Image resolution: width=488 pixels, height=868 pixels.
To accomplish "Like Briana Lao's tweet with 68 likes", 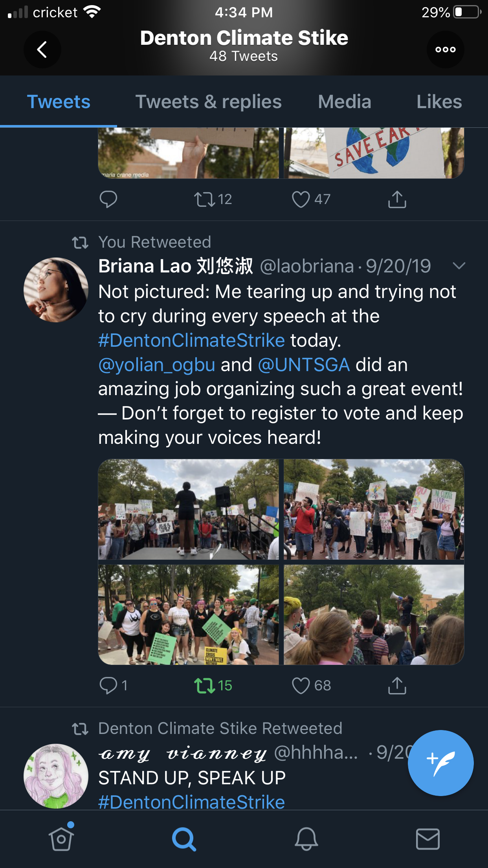I will (x=301, y=686).
